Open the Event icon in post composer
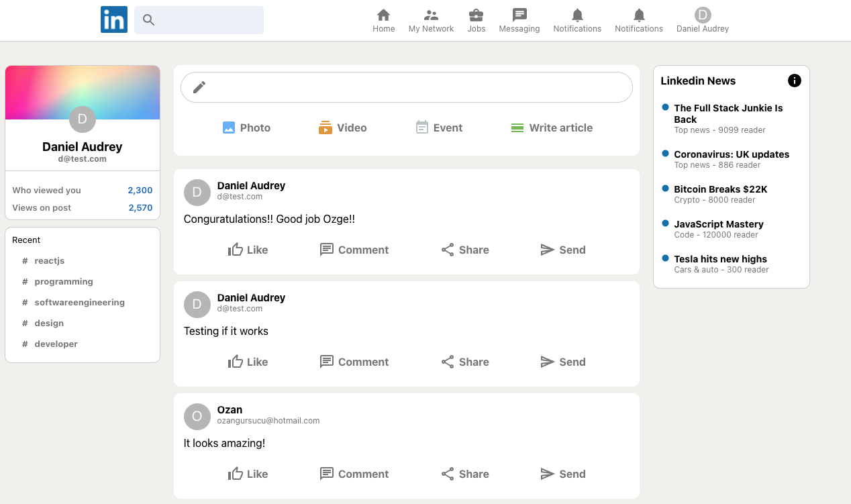Image resolution: width=851 pixels, height=504 pixels. (x=422, y=127)
